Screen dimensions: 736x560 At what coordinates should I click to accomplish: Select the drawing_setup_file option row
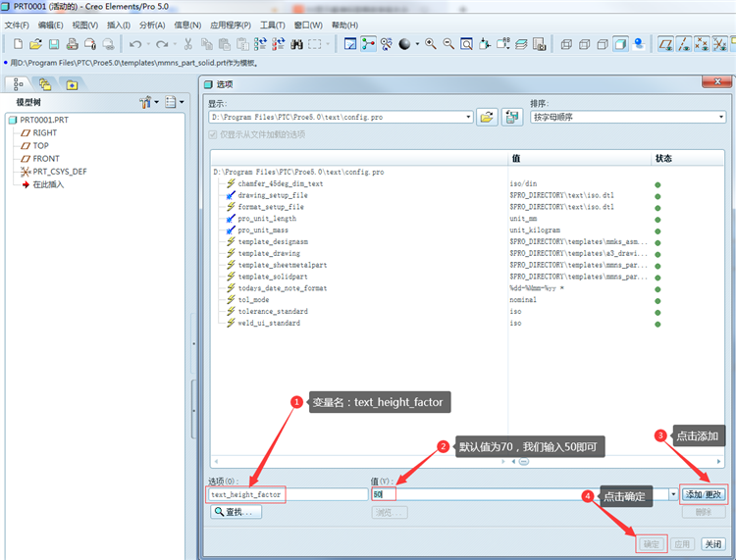click(273, 195)
